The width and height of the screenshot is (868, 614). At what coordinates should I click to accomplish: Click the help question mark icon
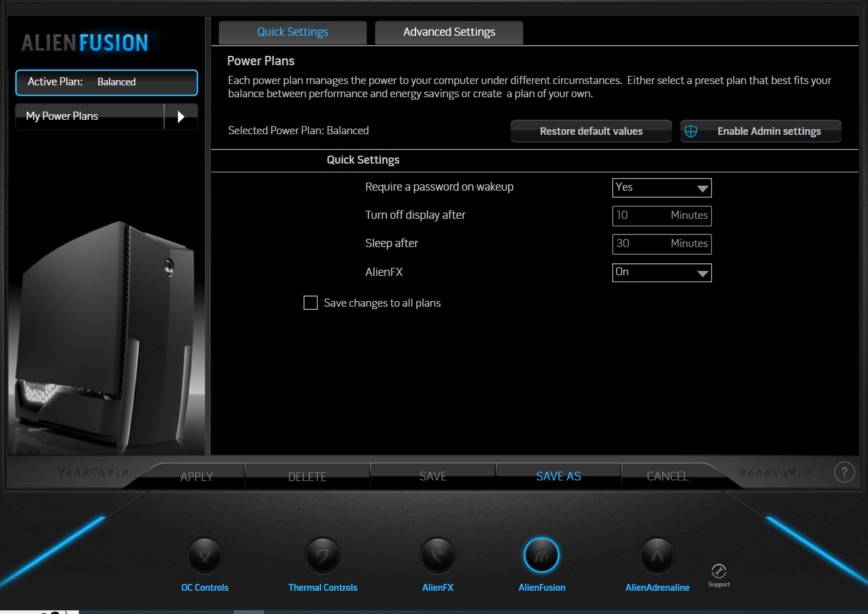tap(844, 472)
